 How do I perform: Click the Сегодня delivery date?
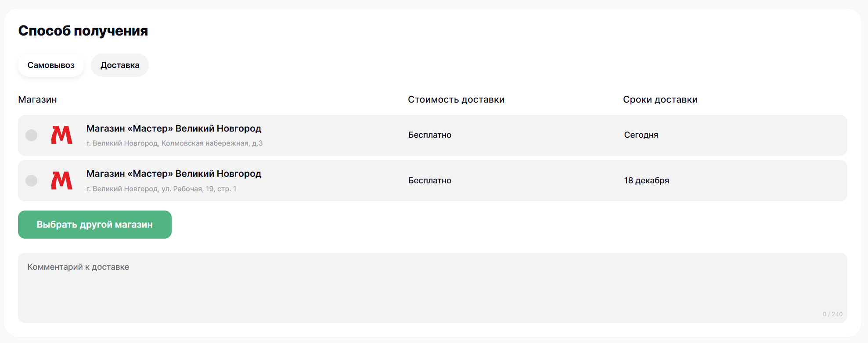pyautogui.click(x=641, y=135)
